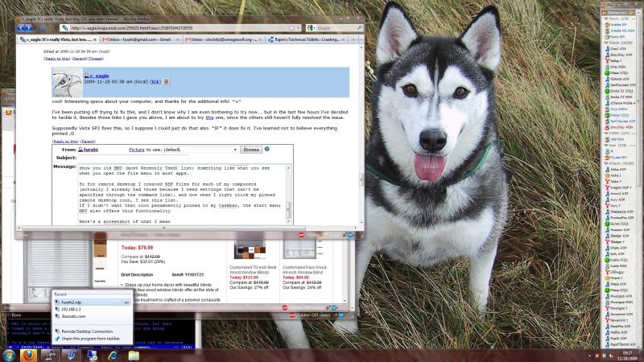Open Firefox from the taskbar
Viewport: 644px width, 362px height.
[28, 355]
